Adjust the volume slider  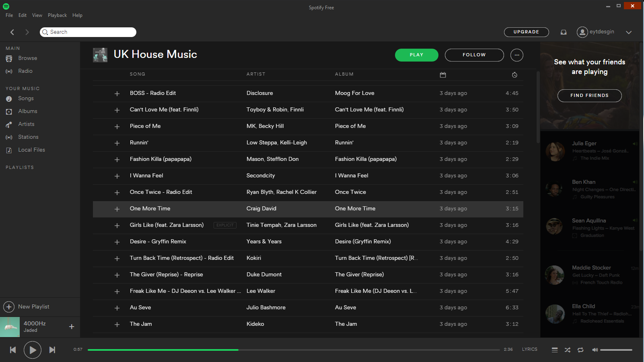616,350
